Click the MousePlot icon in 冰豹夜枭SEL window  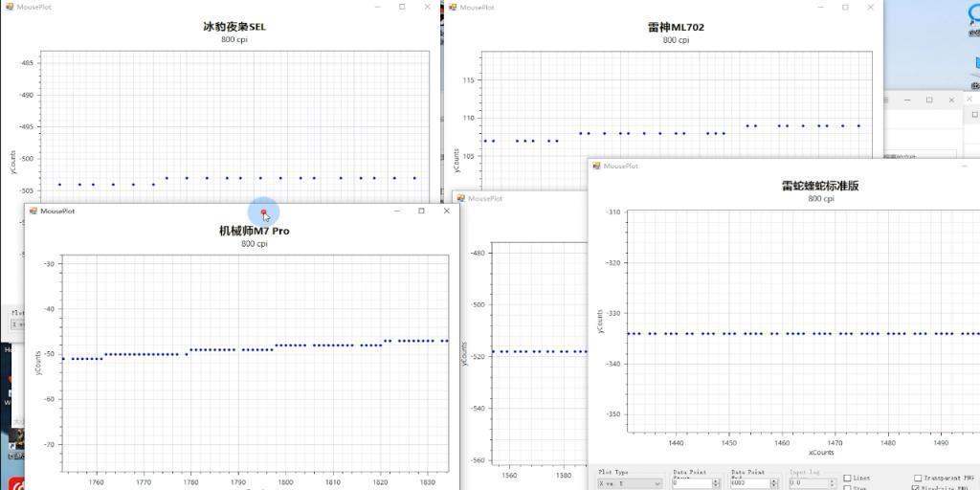click(x=9, y=7)
